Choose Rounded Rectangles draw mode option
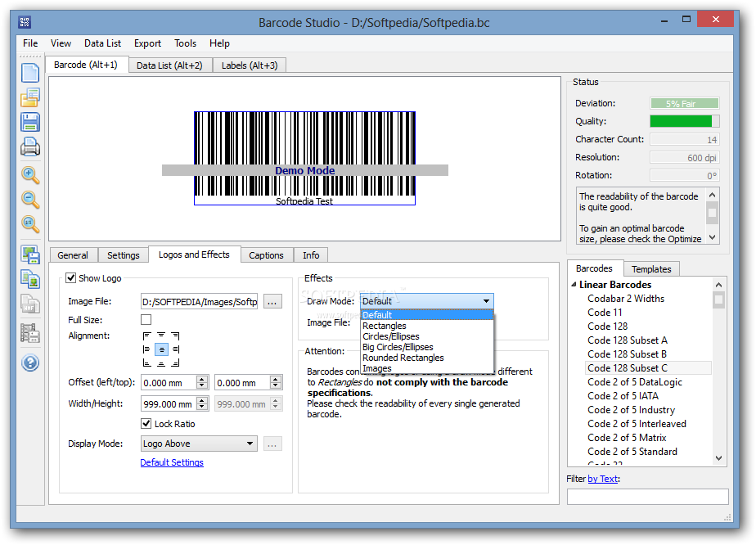The image size is (756, 545). pos(427,358)
